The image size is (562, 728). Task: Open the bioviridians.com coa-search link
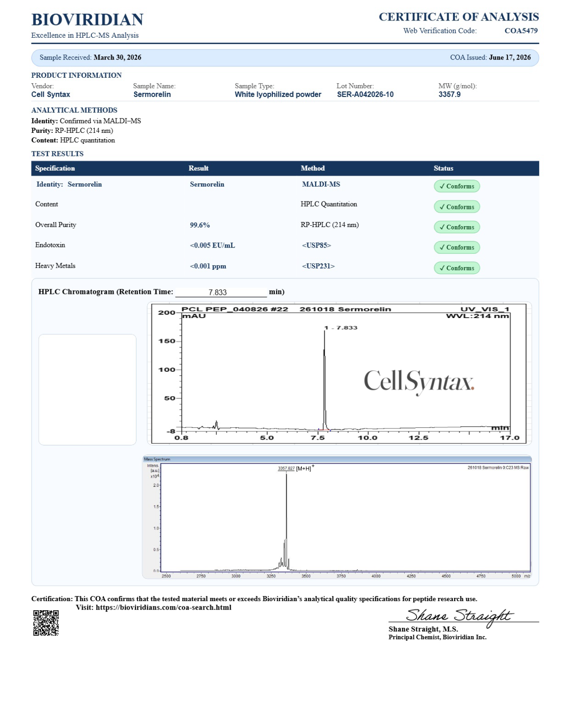tap(163, 607)
